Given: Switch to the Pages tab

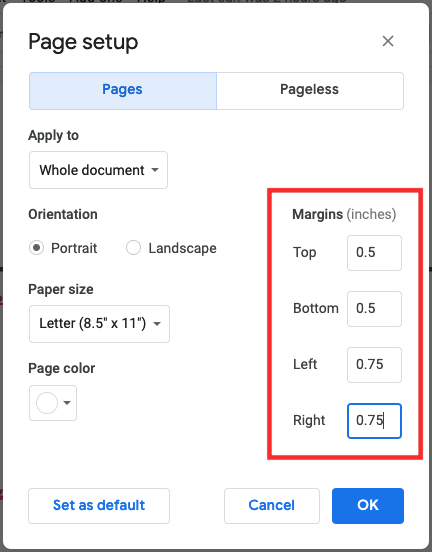Looking at the screenshot, I should [x=123, y=91].
